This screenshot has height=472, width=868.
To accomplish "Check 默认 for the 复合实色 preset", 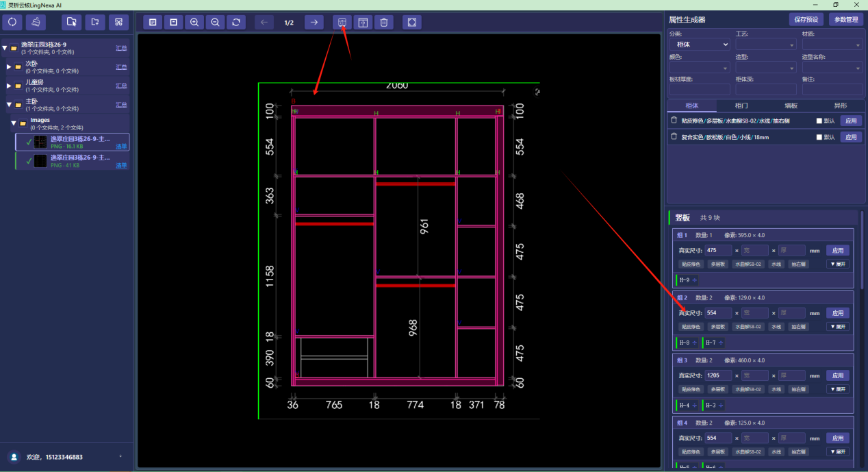I will point(819,137).
